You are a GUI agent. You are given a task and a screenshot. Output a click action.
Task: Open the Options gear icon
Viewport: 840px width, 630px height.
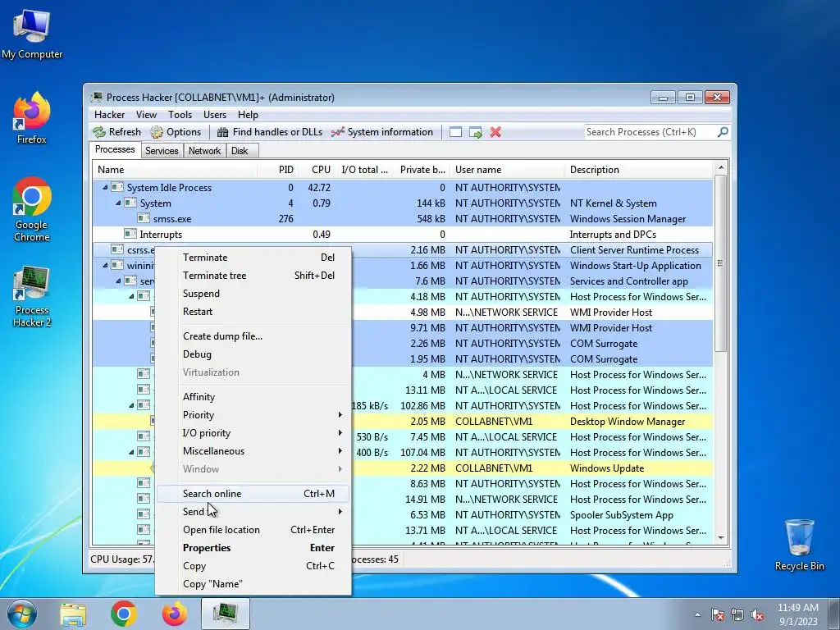tap(157, 132)
